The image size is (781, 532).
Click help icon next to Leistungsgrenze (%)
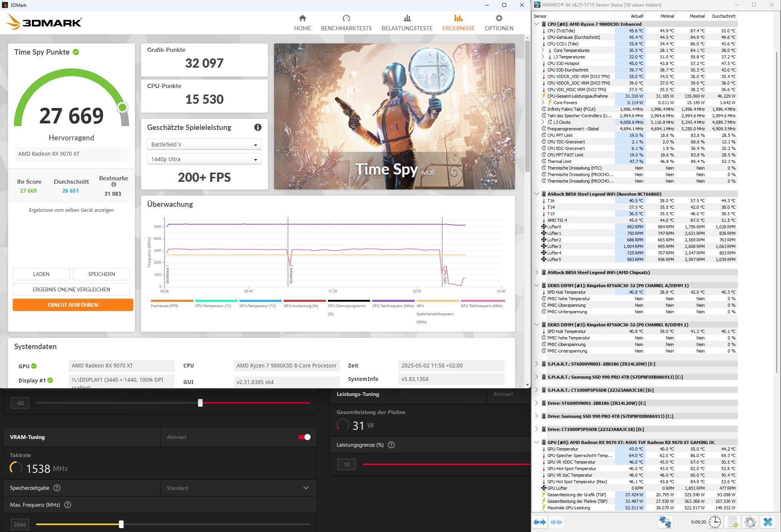click(391, 445)
